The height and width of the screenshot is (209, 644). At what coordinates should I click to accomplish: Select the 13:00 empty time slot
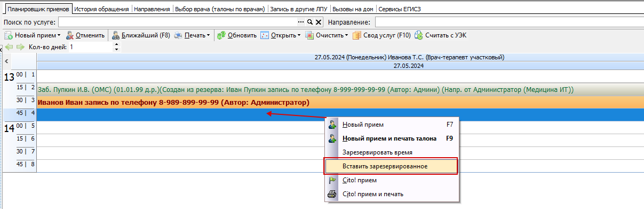click(340, 76)
